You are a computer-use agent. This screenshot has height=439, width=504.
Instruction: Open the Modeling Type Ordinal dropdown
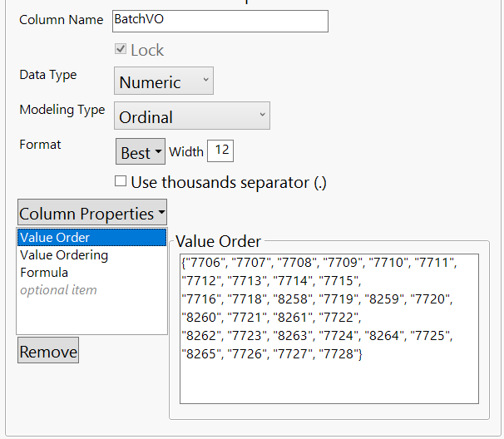pos(191,116)
